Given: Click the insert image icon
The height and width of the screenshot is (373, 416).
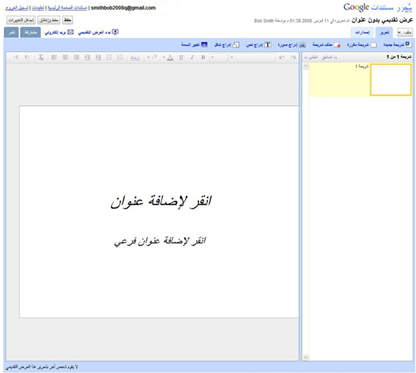Looking at the screenshot, I should 302,45.
